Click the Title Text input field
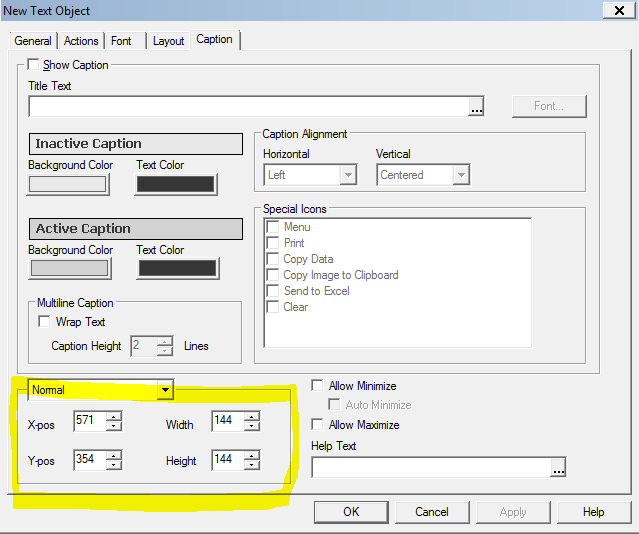 coord(249,107)
